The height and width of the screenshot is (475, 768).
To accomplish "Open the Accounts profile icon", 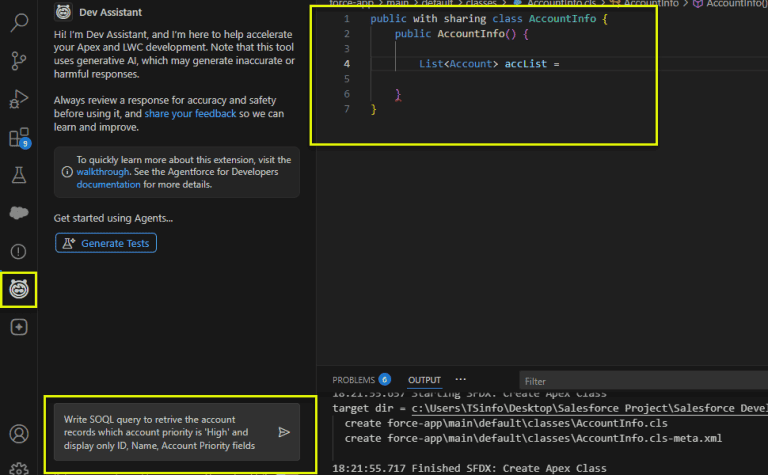I will tap(19, 434).
